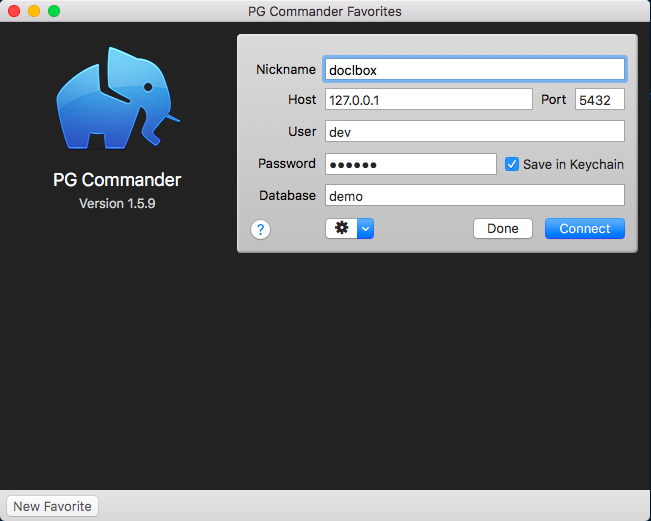
Task: Create a New Favorite
Action: tap(52, 506)
